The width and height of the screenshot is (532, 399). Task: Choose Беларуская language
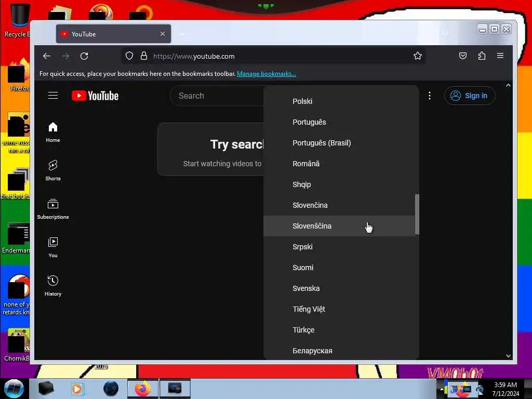pos(339,351)
